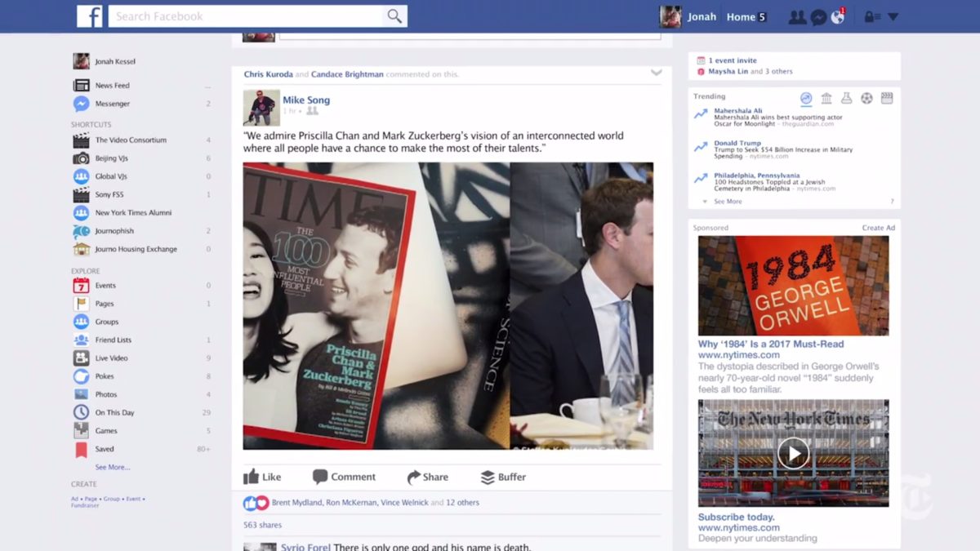Select Sports soccer ball icon in Trending
The width and height of the screenshot is (980, 551).
pyautogui.click(x=866, y=98)
